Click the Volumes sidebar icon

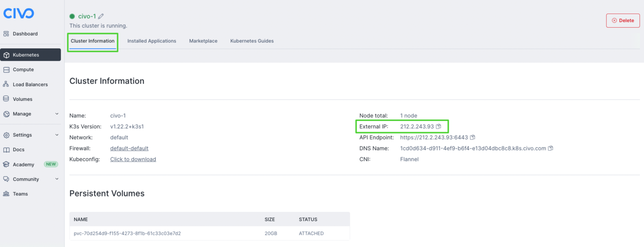[x=6, y=99]
